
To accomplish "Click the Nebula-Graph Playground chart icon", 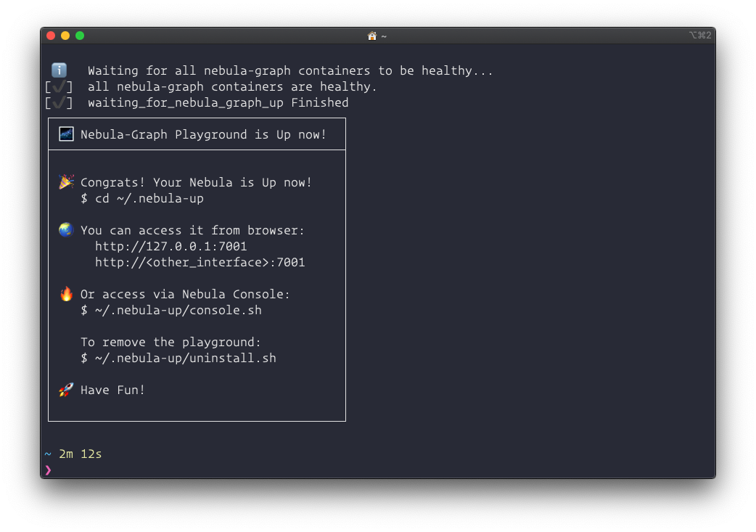I will point(66,134).
